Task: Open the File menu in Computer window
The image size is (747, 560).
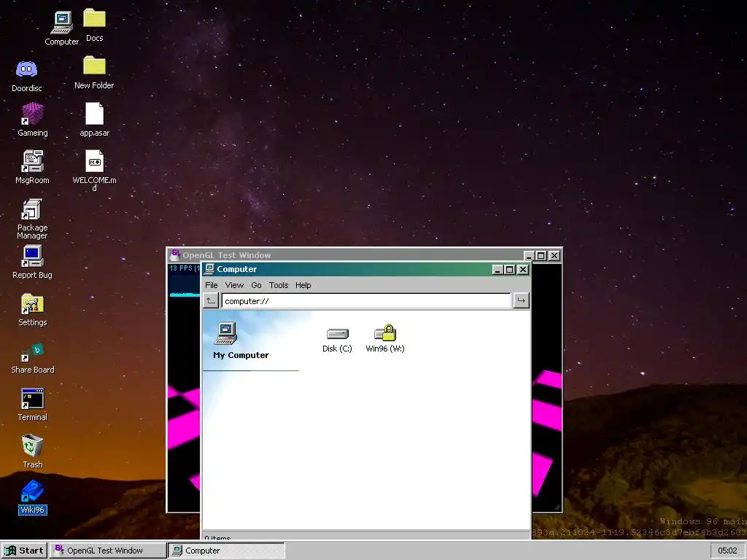Action: (x=212, y=285)
